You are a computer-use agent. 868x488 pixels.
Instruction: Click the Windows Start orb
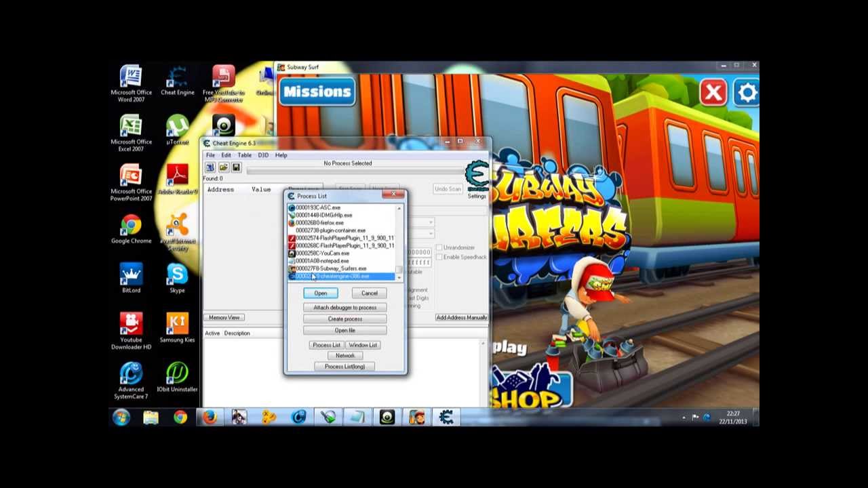(x=121, y=418)
